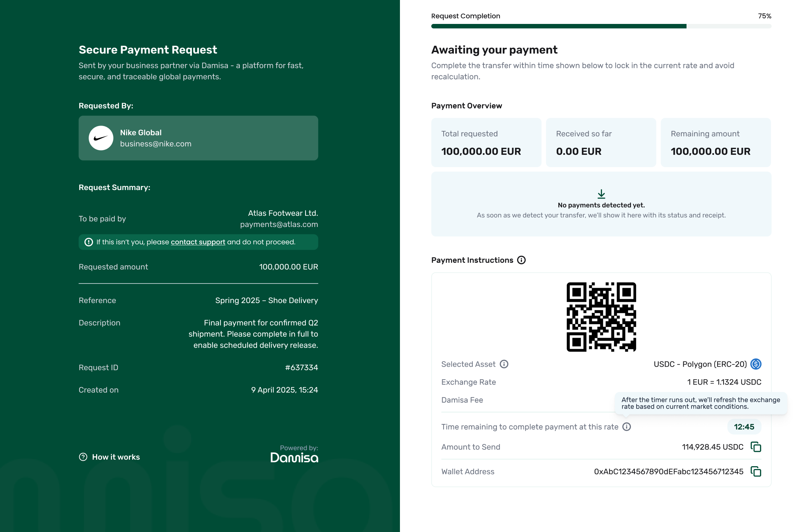The image size is (802, 532).
Task: Click the USDC coin icon
Action: [756, 364]
